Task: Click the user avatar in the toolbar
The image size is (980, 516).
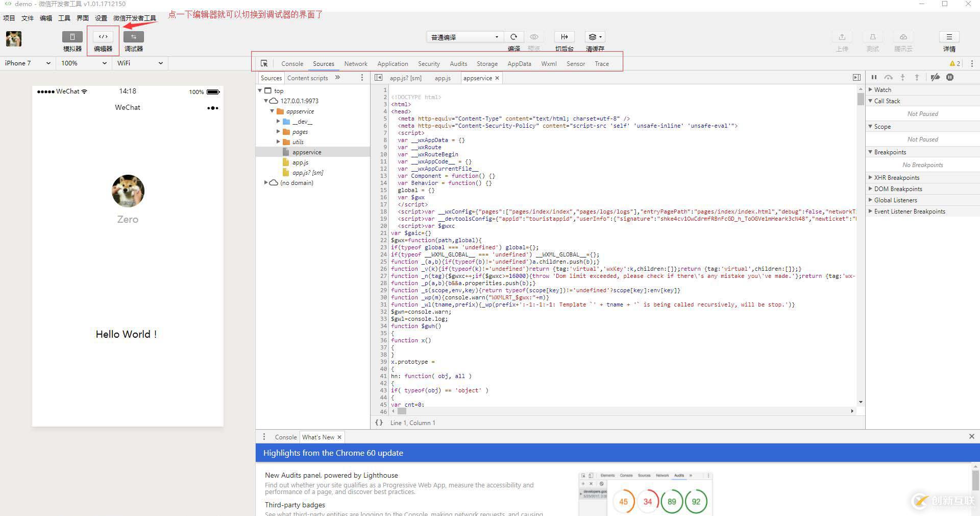Action: (x=14, y=39)
